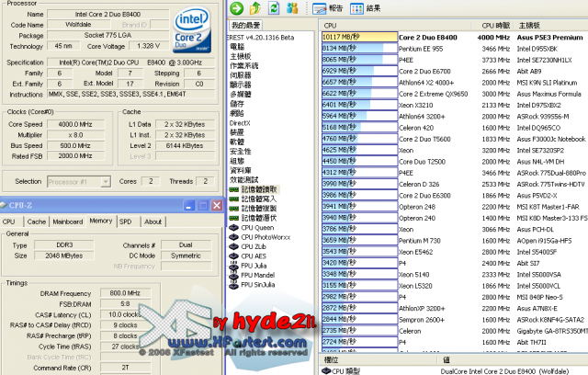Click the chip icon beside FPU Julia
This screenshot has height=375, width=588.
click(x=234, y=266)
